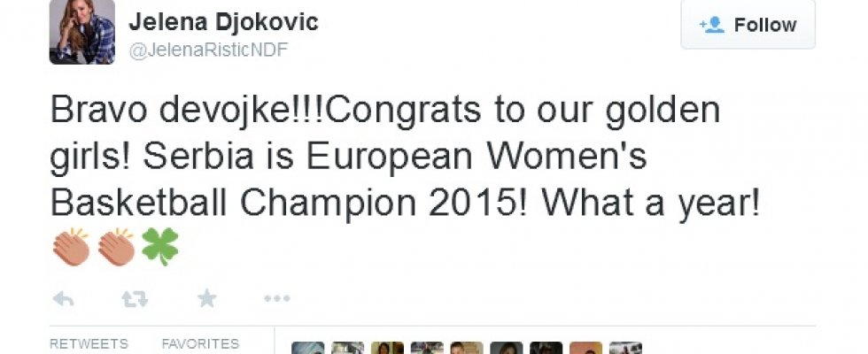The width and height of the screenshot is (868, 354).
Task: Retweet this tweet using the retweet icon
Action: click(135, 299)
